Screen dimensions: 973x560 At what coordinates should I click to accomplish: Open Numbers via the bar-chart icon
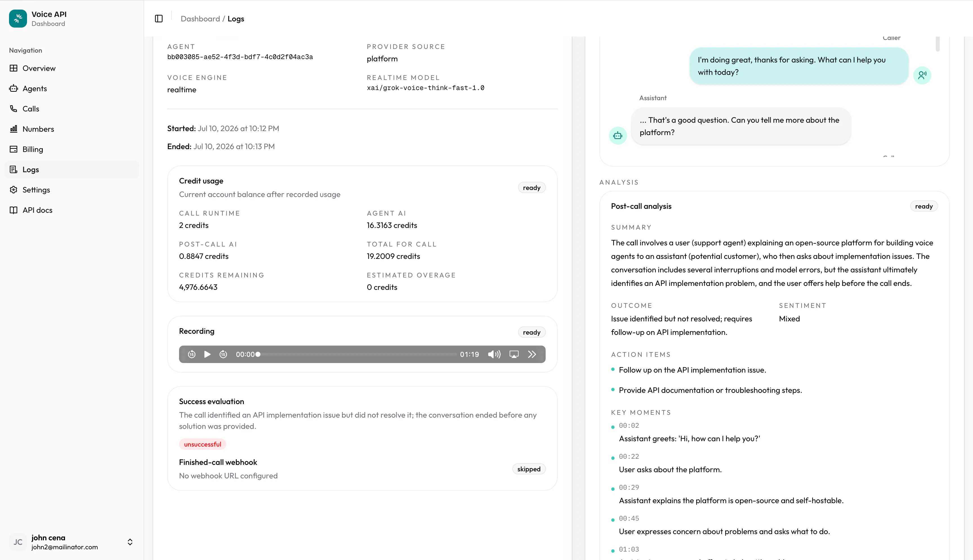click(x=14, y=129)
